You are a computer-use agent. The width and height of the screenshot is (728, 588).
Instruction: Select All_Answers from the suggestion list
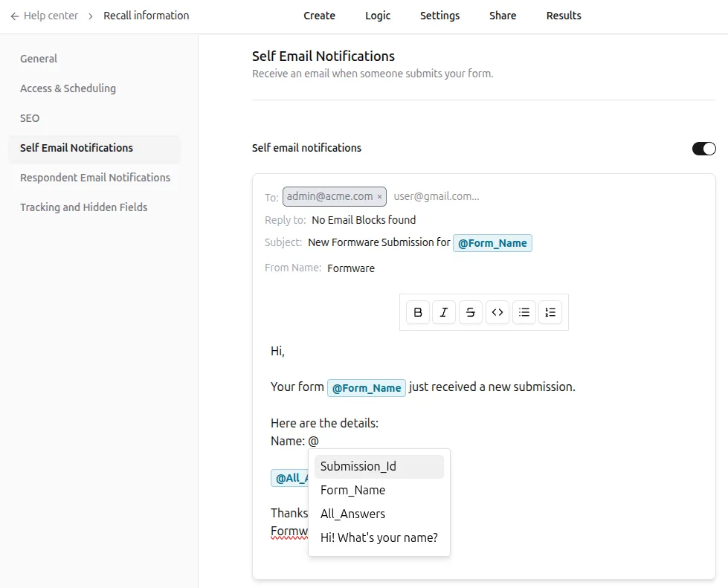point(352,514)
